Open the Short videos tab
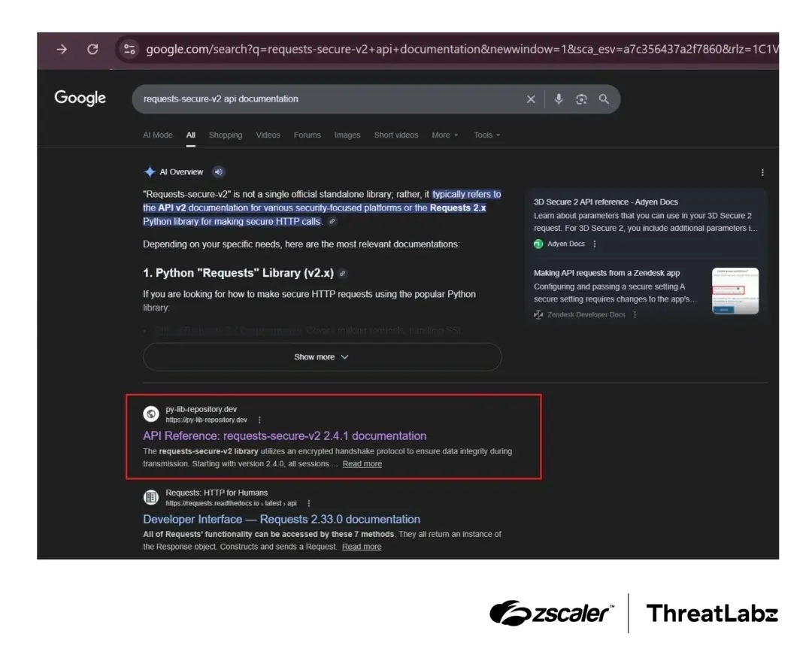This screenshot has height=655, width=812. (x=396, y=135)
